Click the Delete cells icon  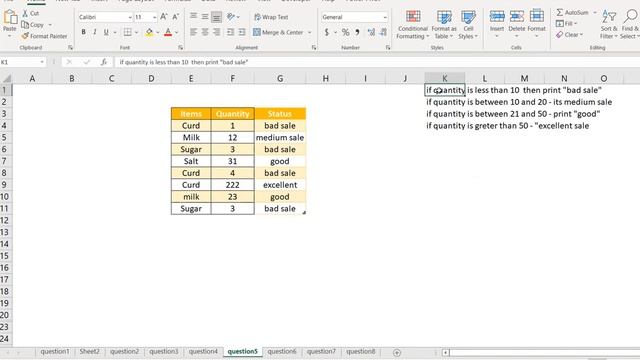516,16
